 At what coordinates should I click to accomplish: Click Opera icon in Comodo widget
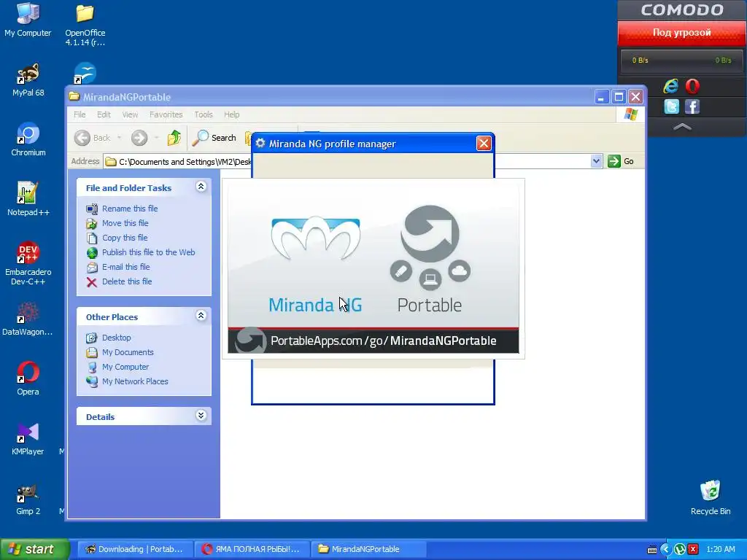[692, 86]
